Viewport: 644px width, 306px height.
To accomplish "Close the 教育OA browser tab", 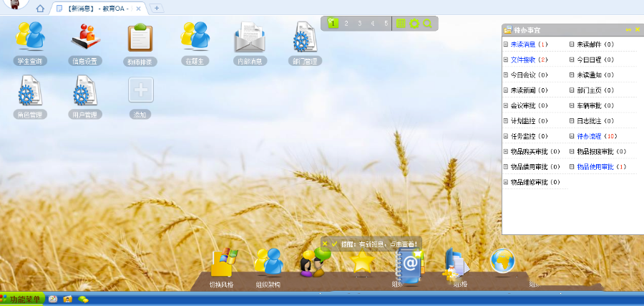I will 138,8.
